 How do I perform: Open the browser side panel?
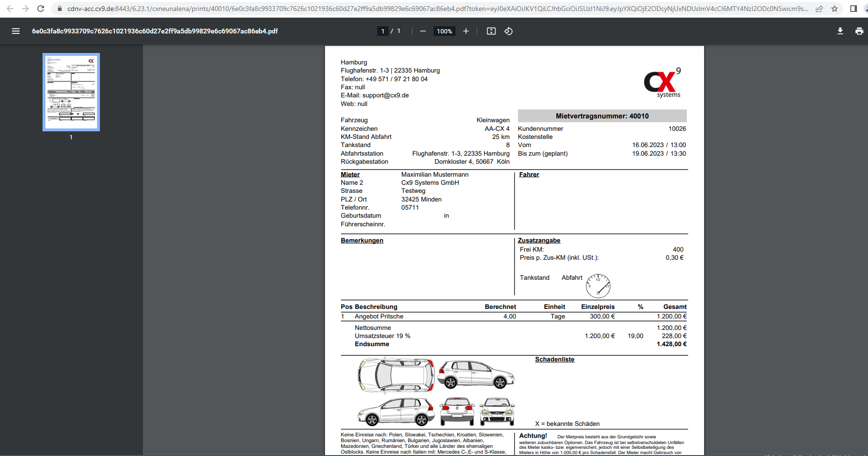pos(853,9)
